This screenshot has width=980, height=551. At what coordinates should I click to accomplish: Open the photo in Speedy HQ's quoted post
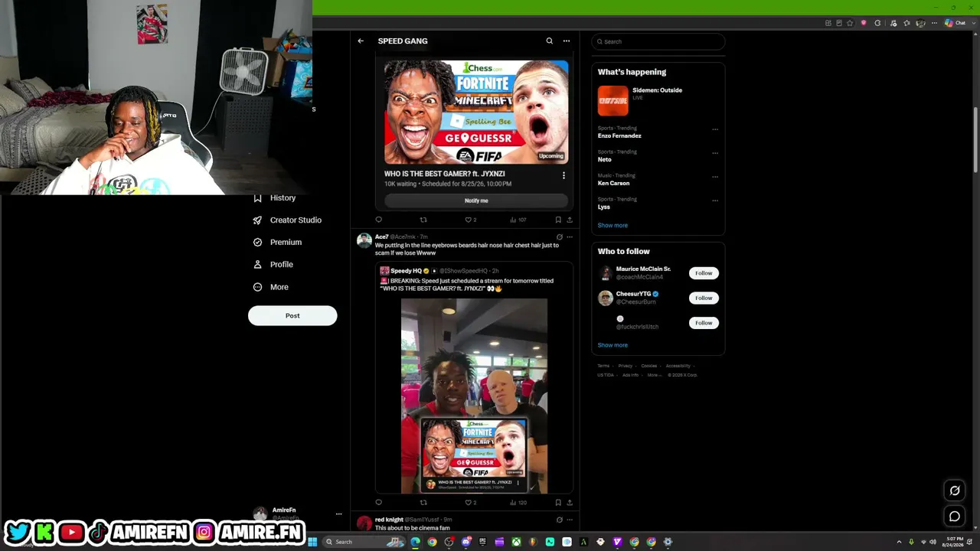(x=475, y=396)
